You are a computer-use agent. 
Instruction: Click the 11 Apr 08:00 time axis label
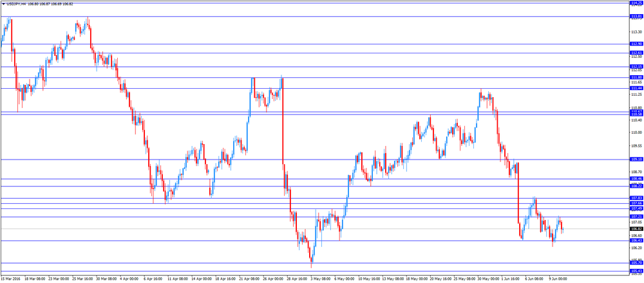178,278
